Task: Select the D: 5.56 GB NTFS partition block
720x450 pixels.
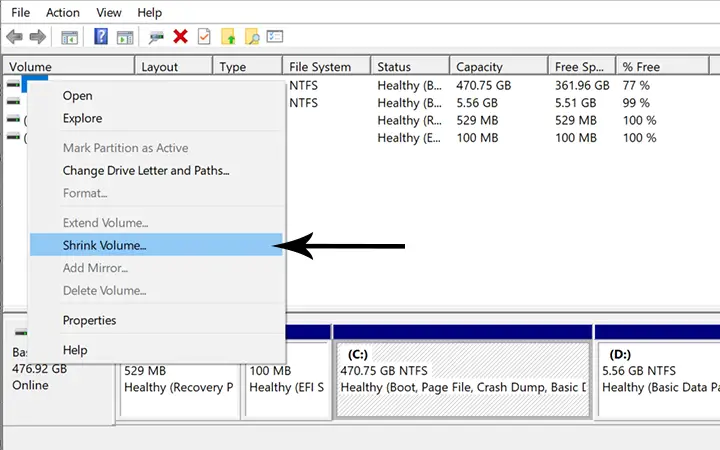Action: [659, 379]
